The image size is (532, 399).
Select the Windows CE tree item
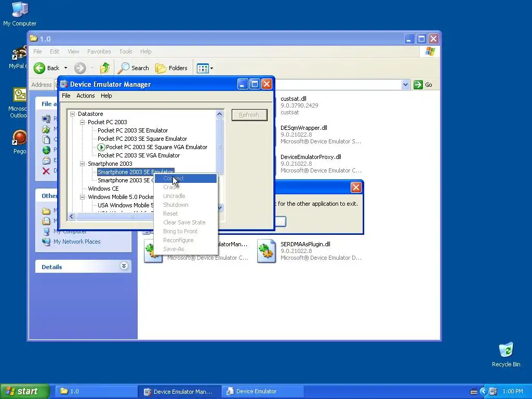tap(103, 189)
